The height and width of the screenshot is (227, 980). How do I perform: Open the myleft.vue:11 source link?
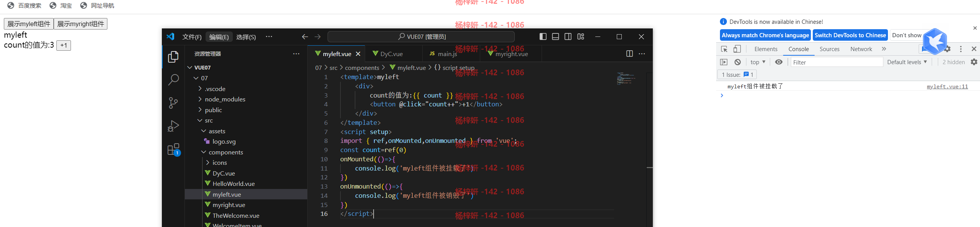click(947, 86)
